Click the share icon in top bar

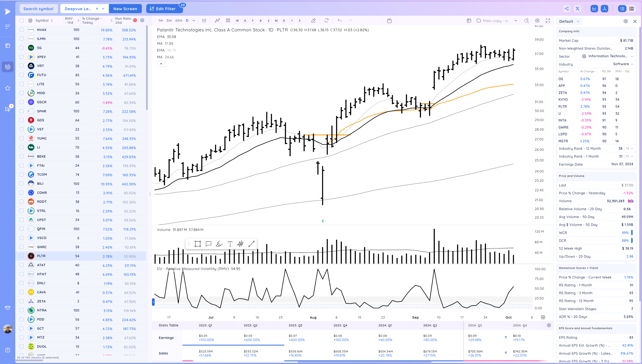pyautogui.click(x=566, y=9)
